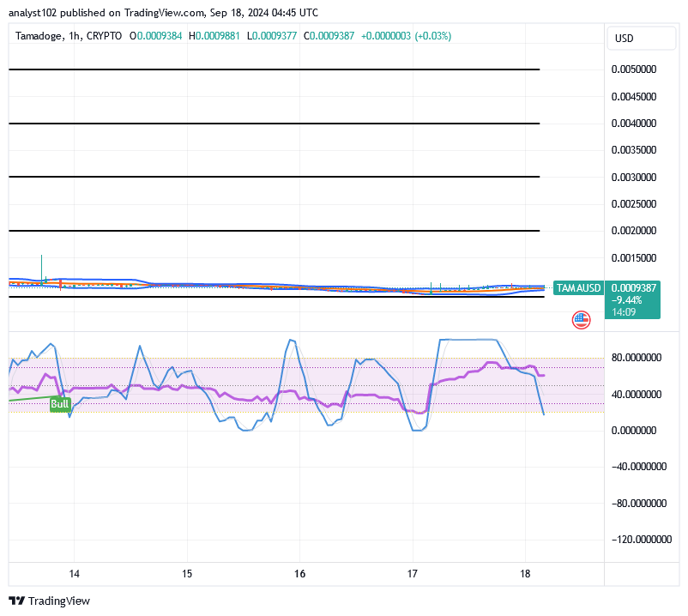Click the +0.0000003 change value

coord(386,36)
